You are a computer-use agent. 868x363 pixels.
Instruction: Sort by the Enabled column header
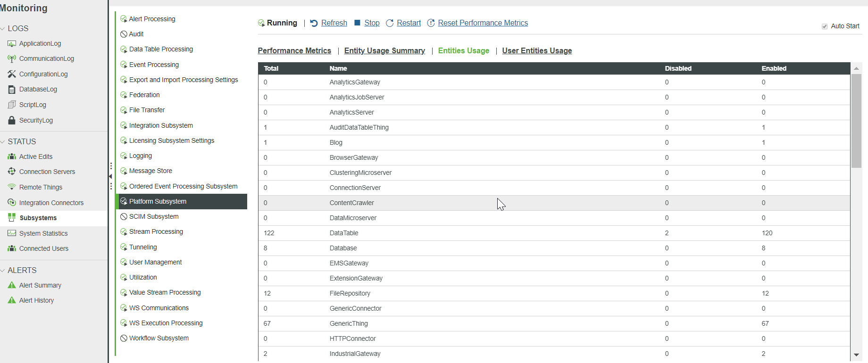[774, 68]
